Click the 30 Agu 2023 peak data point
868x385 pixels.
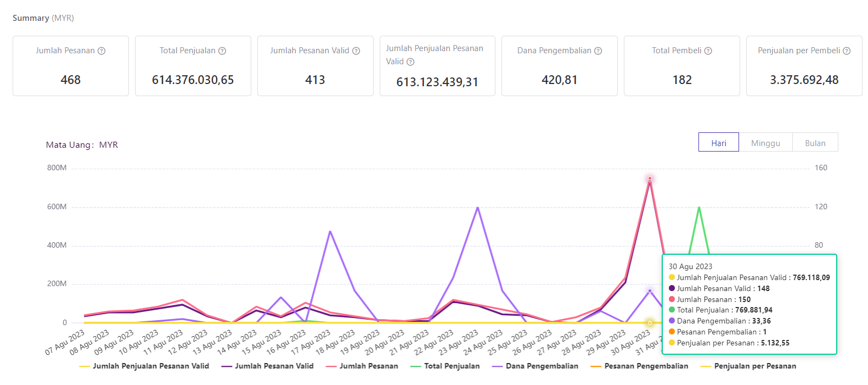(x=650, y=179)
